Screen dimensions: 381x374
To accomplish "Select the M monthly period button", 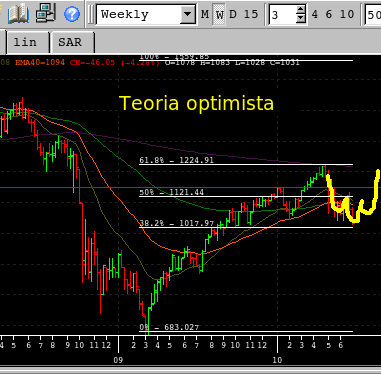I will point(205,14).
